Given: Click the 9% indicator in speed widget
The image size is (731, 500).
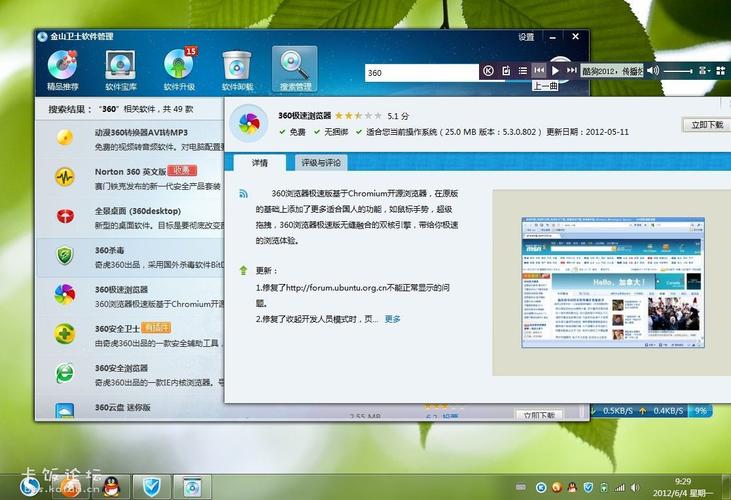Looking at the screenshot, I should tap(701, 411).
